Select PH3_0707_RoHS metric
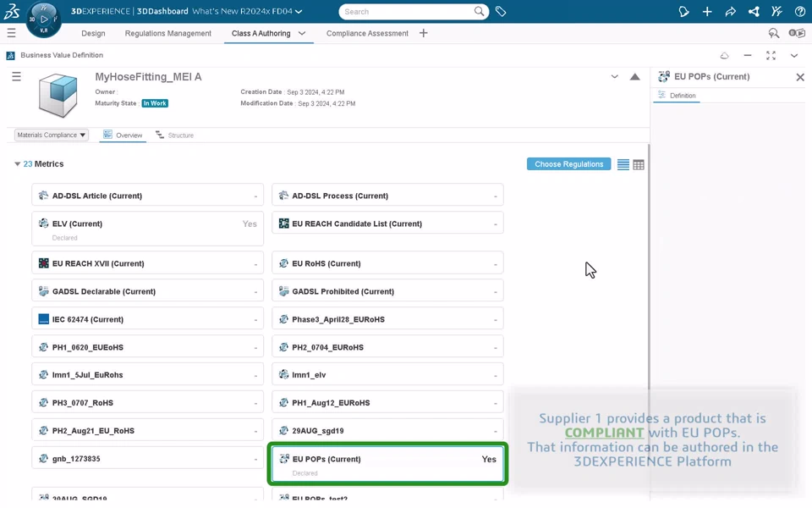The image size is (812, 508). pos(147,403)
